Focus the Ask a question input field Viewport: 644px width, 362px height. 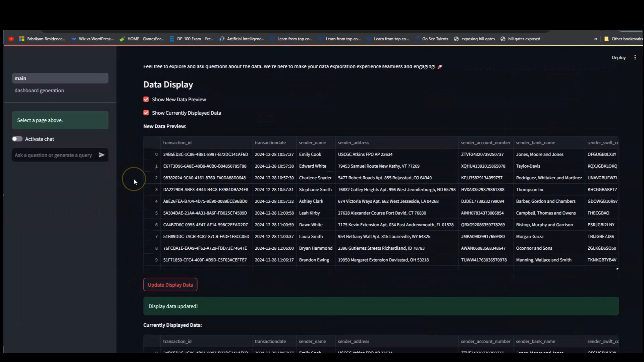tap(54, 155)
